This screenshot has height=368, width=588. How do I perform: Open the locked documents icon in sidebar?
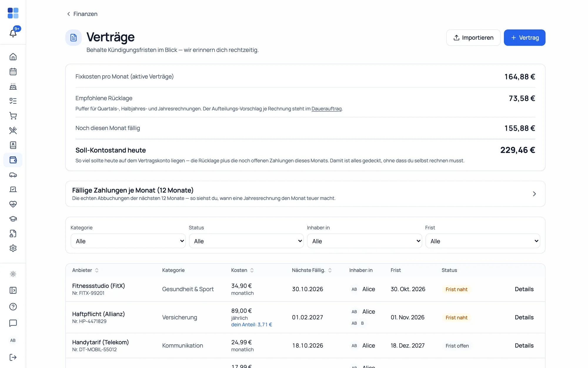(x=13, y=233)
